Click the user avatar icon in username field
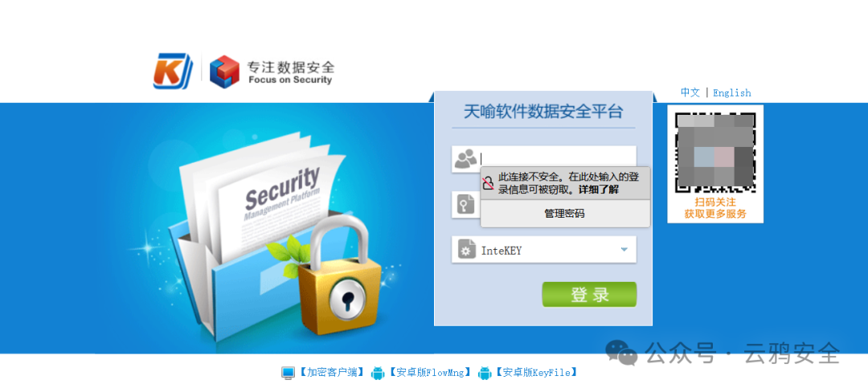868x388 pixels. 465,159
